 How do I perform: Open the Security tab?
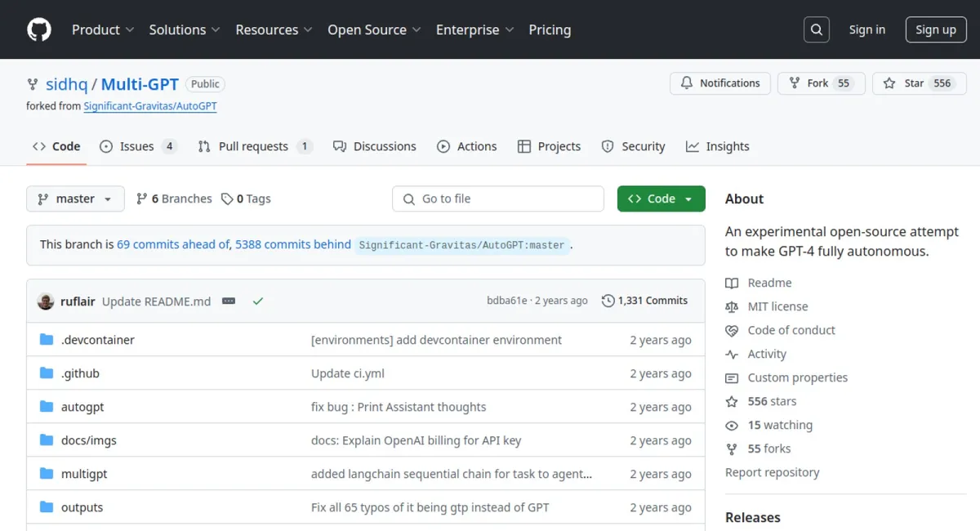click(x=634, y=146)
